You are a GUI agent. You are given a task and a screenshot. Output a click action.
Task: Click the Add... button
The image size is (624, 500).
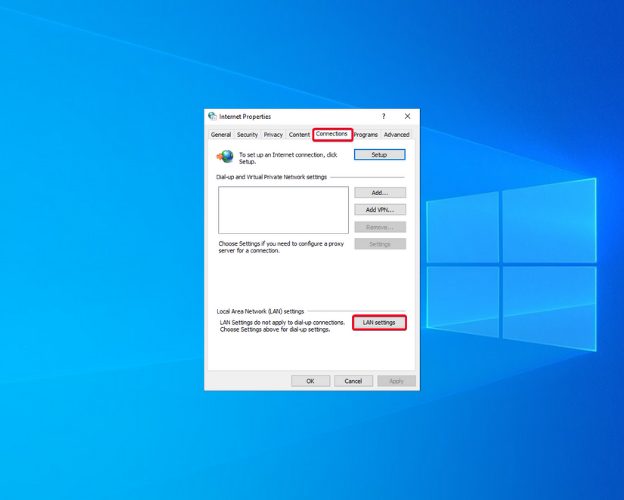(380, 193)
